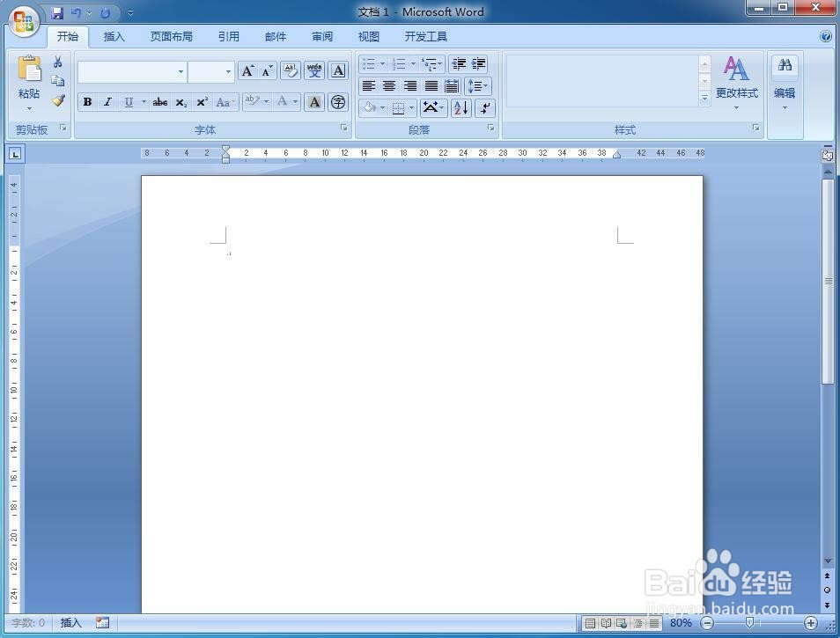840x638 pixels.
Task: Center align paragraph text
Action: coord(389,85)
